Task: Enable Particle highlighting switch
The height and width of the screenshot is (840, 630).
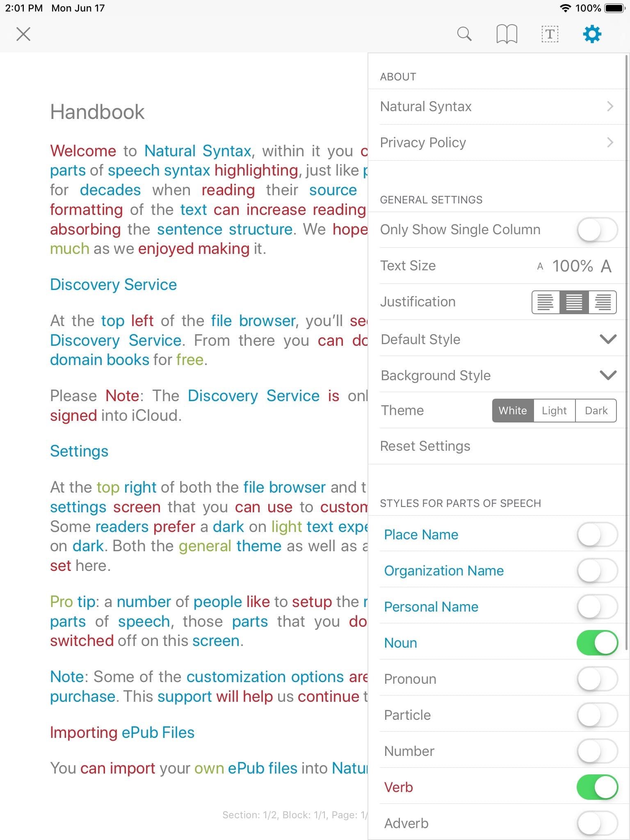Action: coord(597,715)
